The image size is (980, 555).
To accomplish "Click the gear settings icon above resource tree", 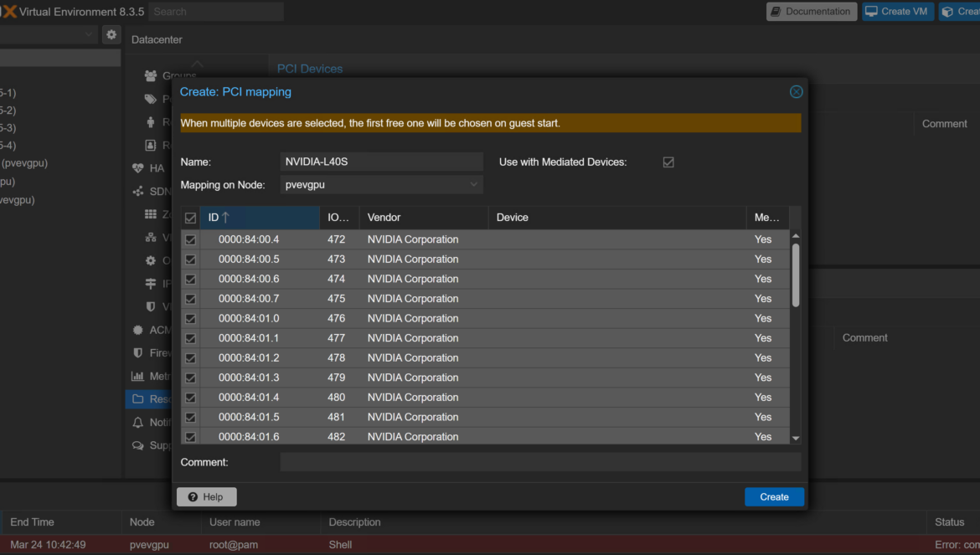I will click(111, 34).
